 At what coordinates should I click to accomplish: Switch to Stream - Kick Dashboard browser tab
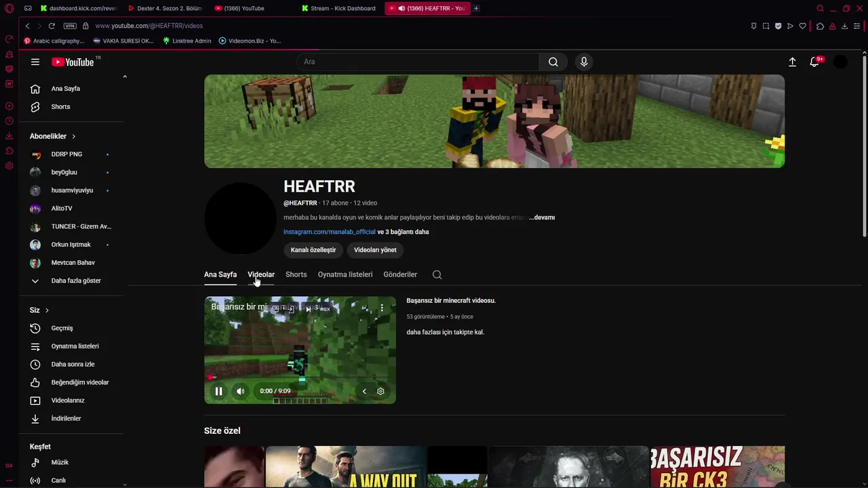[x=338, y=8]
